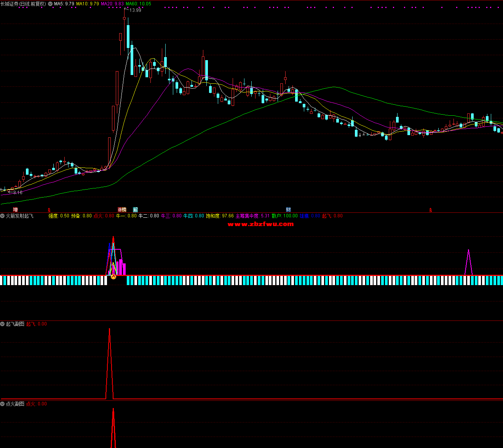Click the MA20 magenta value label
Screen dimensions: 503x448
pos(112,4)
